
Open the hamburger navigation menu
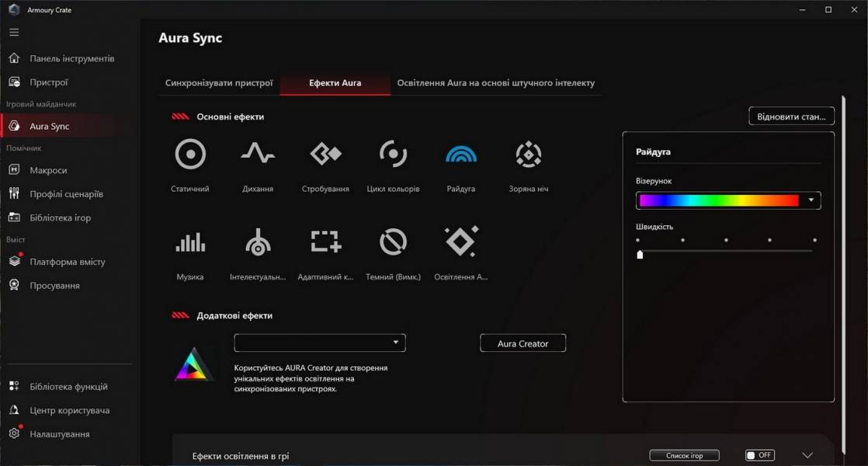(14, 33)
